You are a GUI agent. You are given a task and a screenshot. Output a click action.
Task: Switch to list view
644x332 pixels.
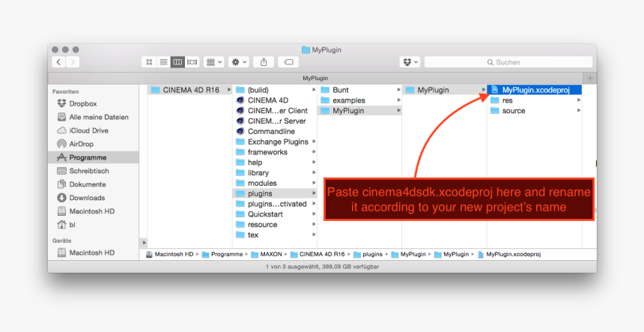pos(163,62)
